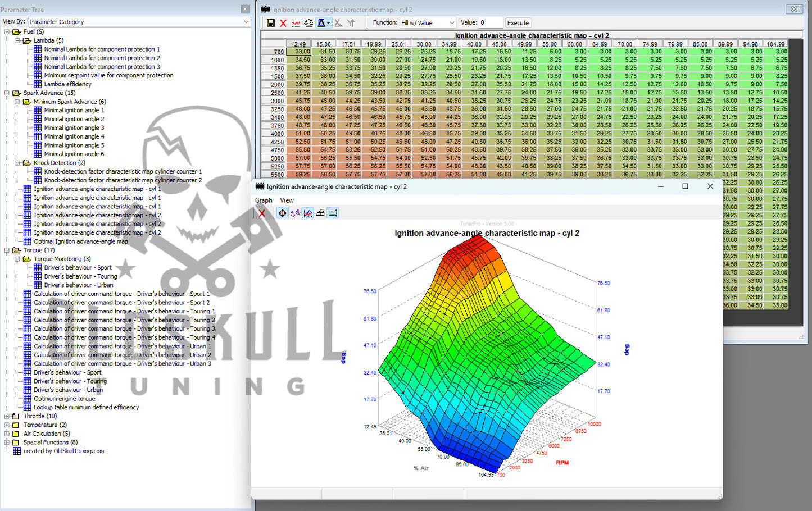Image resolution: width=812 pixels, height=511 pixels.
Task: Close graph with red X toolbar icon
Action: pos(261,213)
